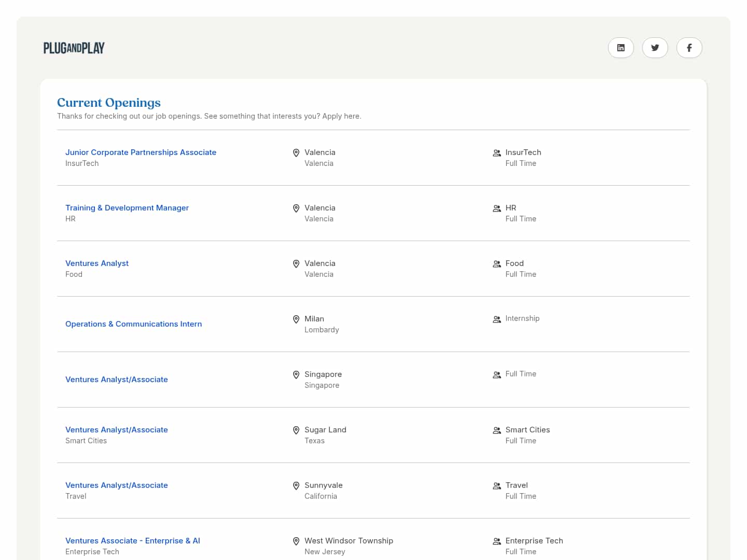Screen dimensions: 747x560
Task: Click the people icon beside Internship
Action: [496, 319]
